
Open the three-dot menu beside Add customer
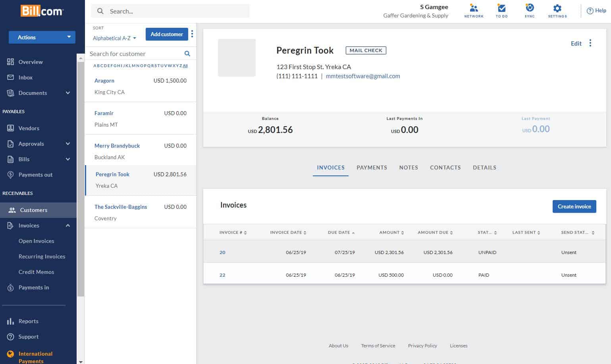[192, 34]
